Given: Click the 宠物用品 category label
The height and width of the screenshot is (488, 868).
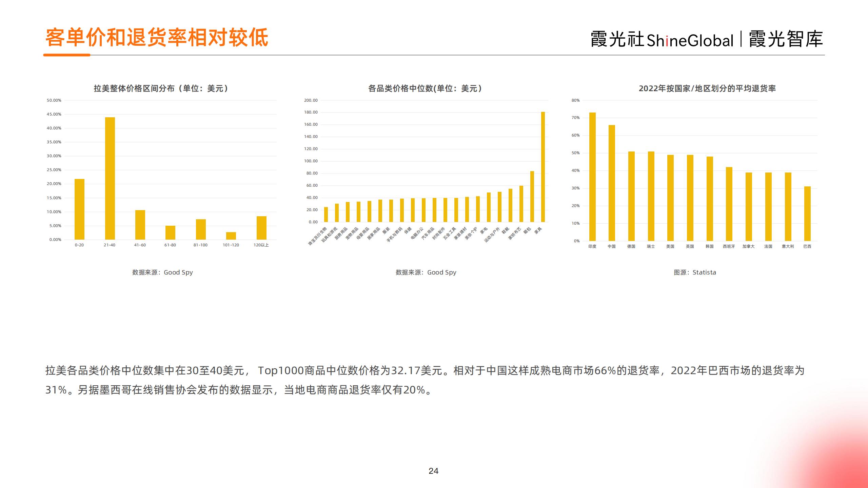Looking at the screenshot, I should tap(352, 233).
